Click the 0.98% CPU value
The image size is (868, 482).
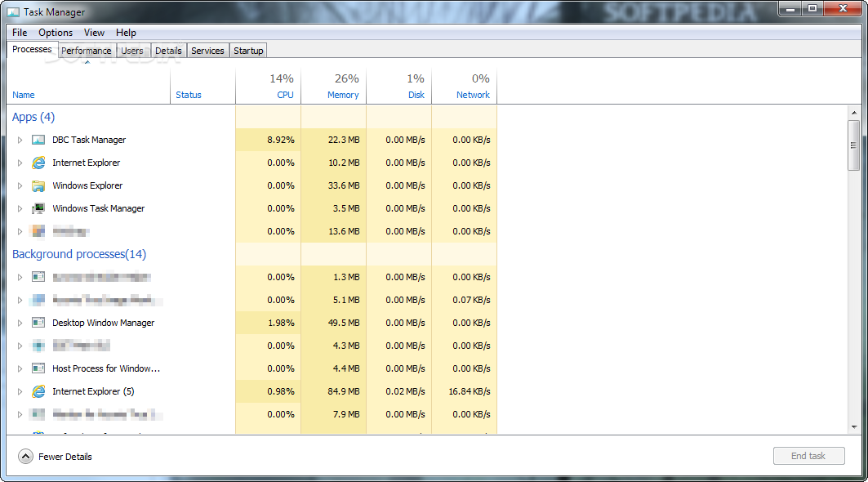[x=281, y=391]
